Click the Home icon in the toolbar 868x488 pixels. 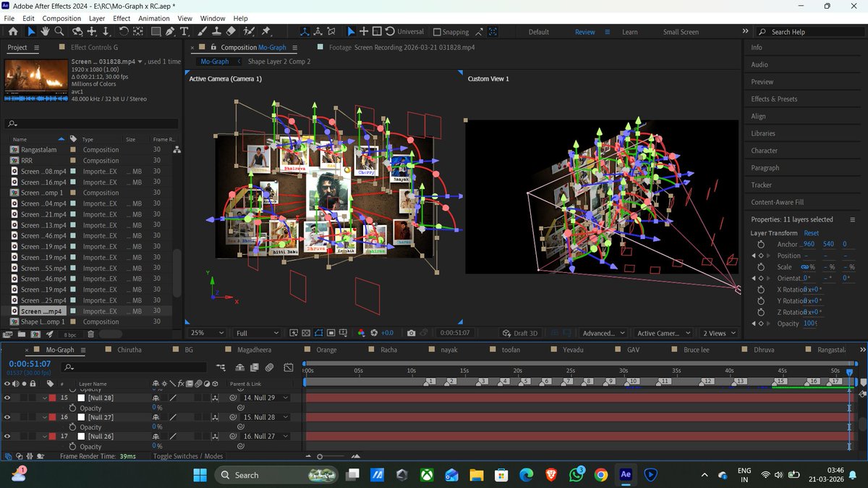coord(13,32)
